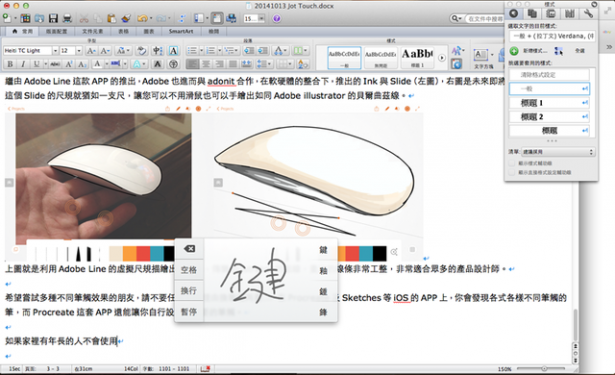Apply character border A icon
The image size is (615, 375).
coord(173,51)
